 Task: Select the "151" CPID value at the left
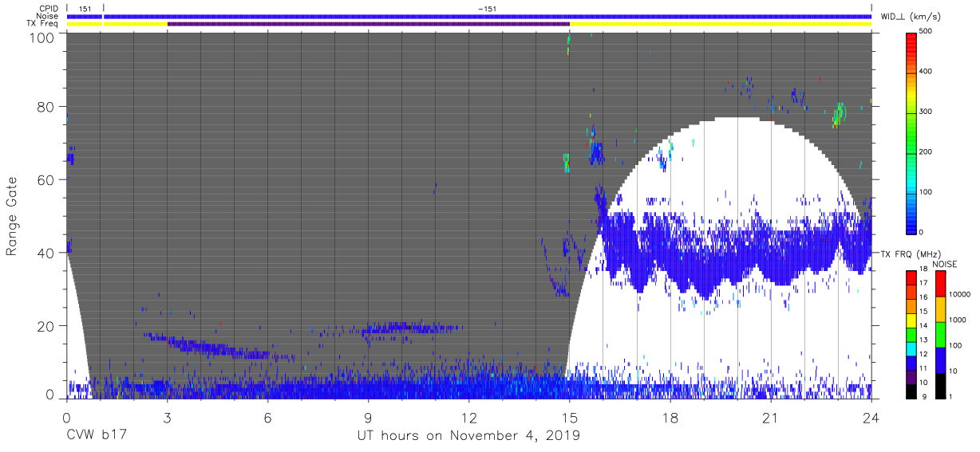[x=85, y=9]
